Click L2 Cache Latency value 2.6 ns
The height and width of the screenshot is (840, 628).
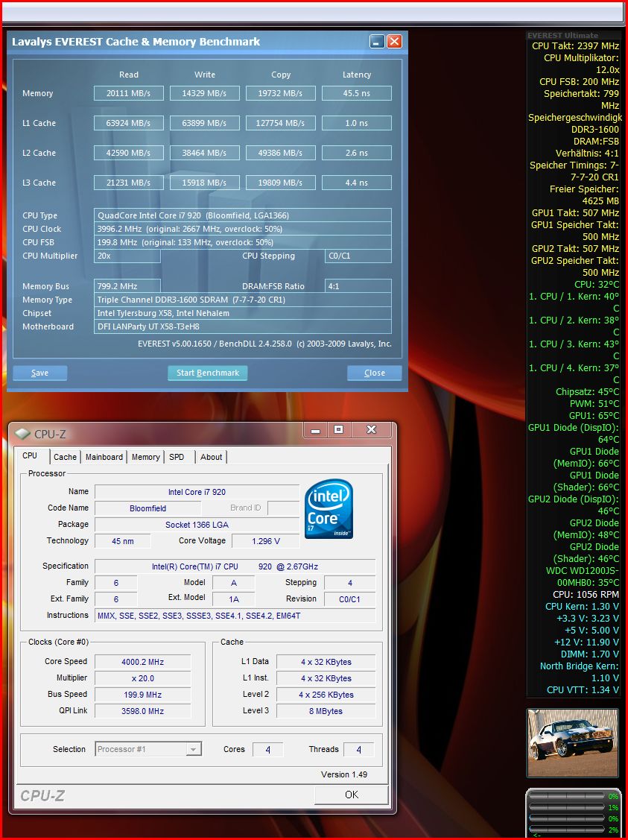(357, 154)
